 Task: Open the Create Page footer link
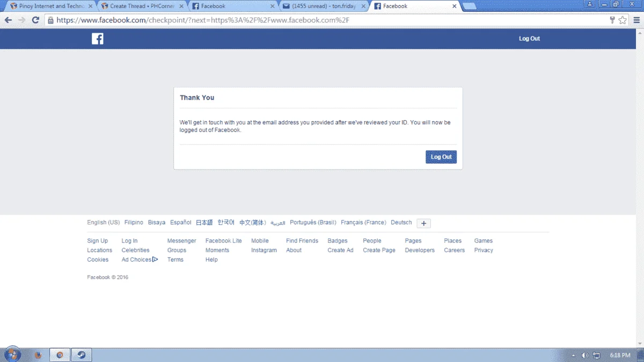[379, 250]
